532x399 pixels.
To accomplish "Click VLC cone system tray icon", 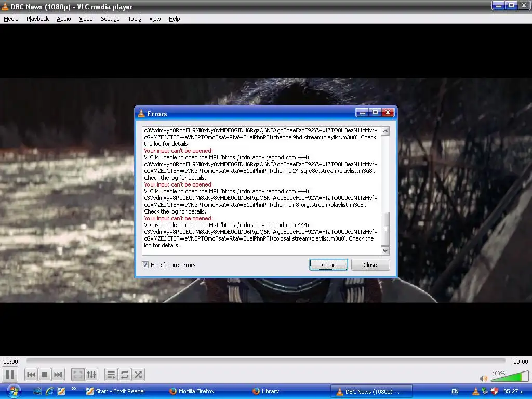I will pos(476,391).
